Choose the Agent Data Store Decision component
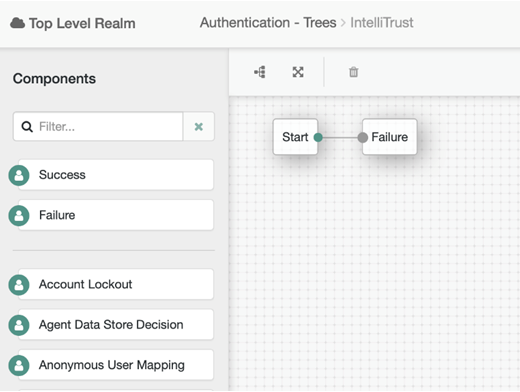 point(116,325)
